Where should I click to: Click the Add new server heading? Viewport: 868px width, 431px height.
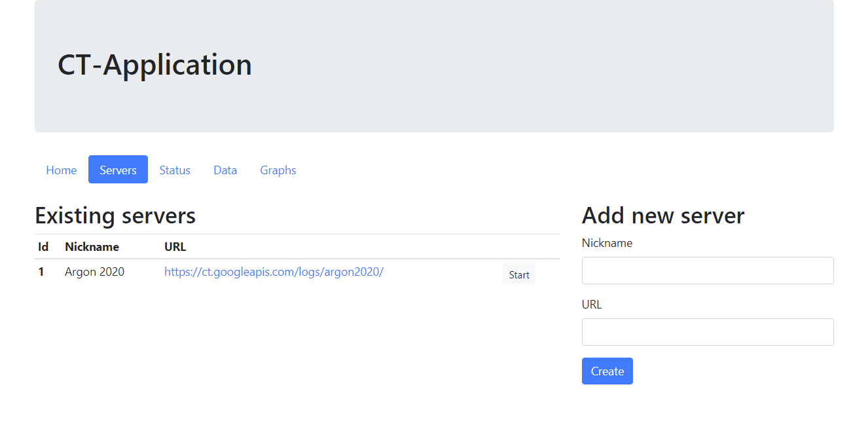pos(663,216)
